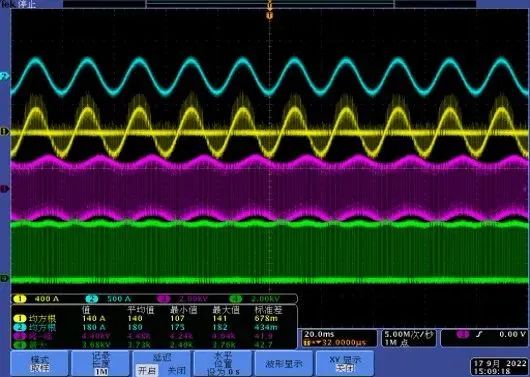Click the 678m standard deviation value
This screenshot has width=530, height=377.
click(x=266, y=319)
